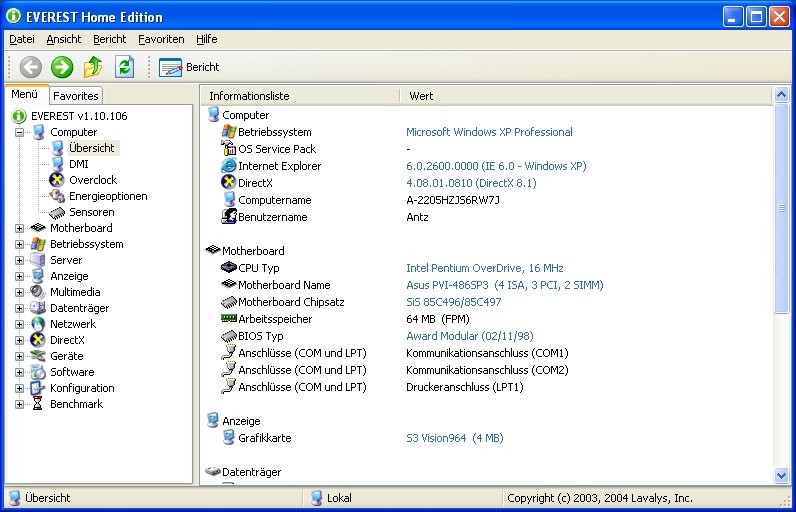
Task: Open the Microsoft Windows XP Professional link
Action: tap(489, 132)
